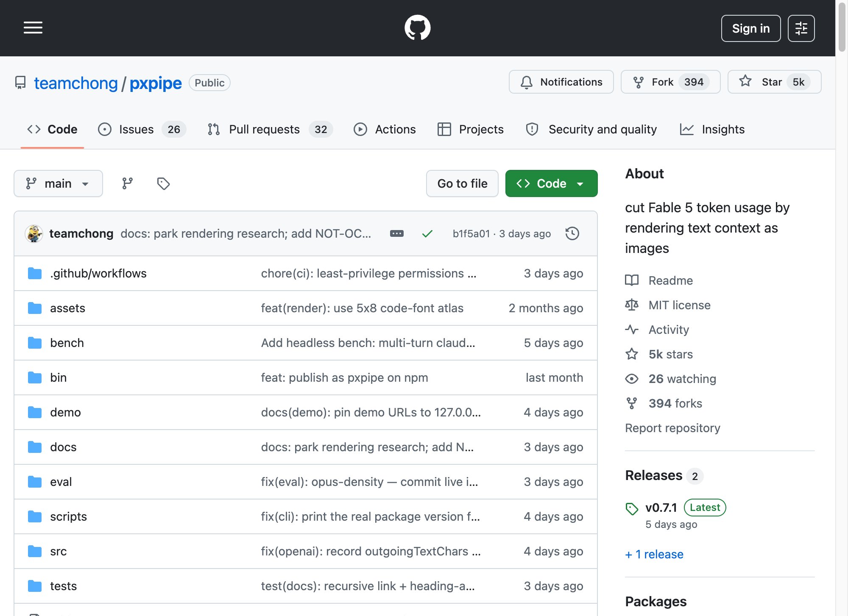View branches via the branch icon
The image size is (848, 616).
(127, 183)
